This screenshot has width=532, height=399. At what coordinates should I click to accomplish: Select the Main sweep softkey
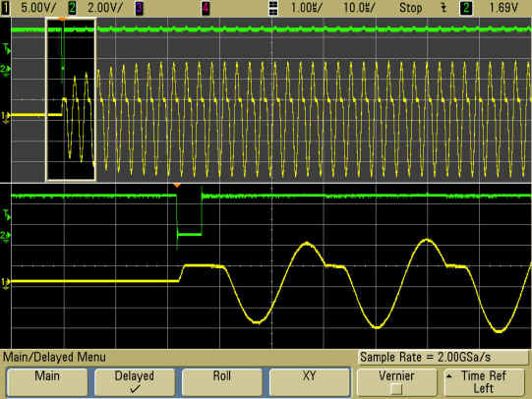pyautogui.click(x=47, y=382)
